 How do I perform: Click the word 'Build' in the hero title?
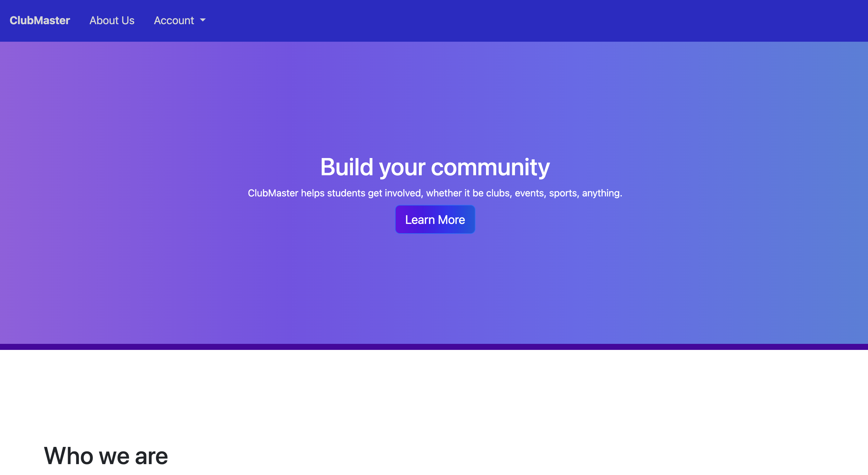[x=346, y=167]
